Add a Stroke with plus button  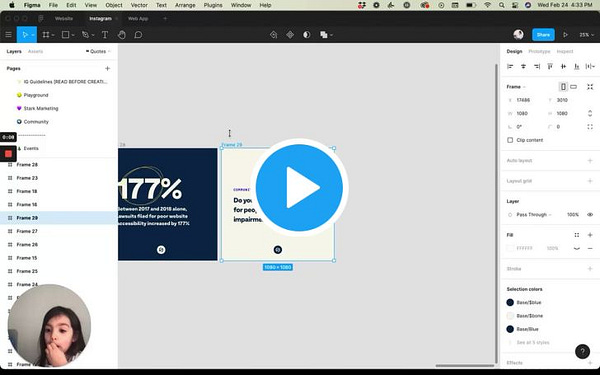point(590,269)
